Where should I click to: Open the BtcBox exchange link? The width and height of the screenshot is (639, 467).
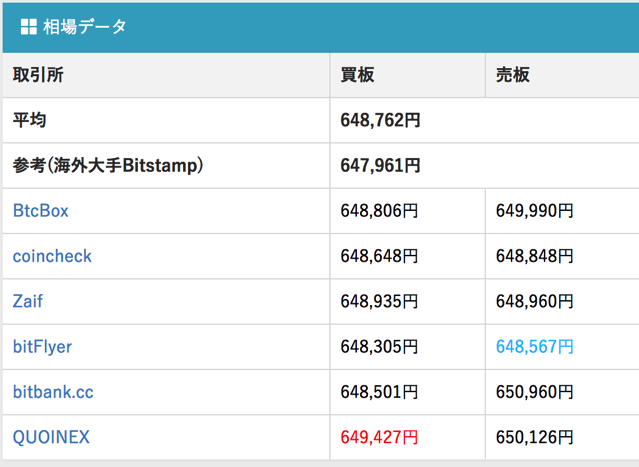(41, 211)
